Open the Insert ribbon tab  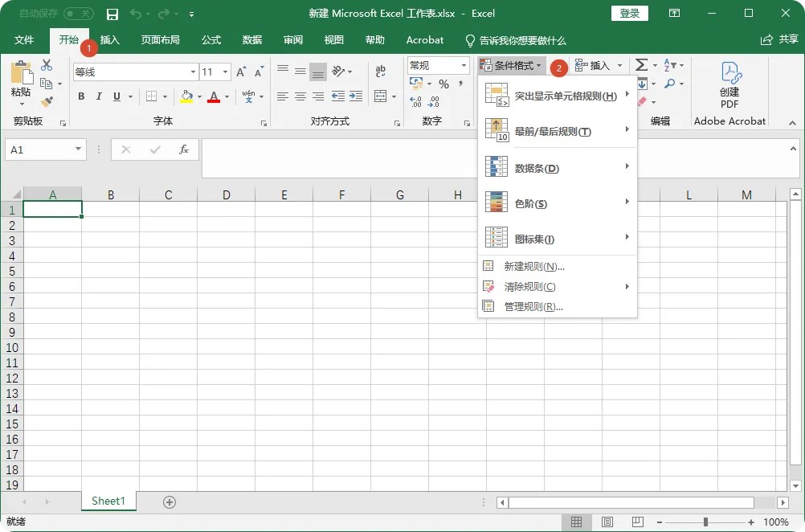109,40
